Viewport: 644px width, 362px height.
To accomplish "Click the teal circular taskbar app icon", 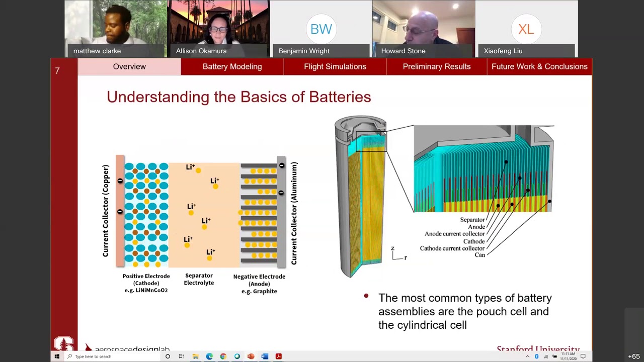I will [x=237, y=356].
